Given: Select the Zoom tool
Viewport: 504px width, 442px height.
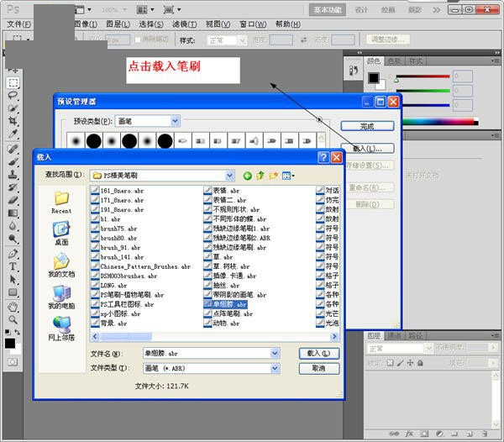Looking at the screenshot, I should [13, 319].
